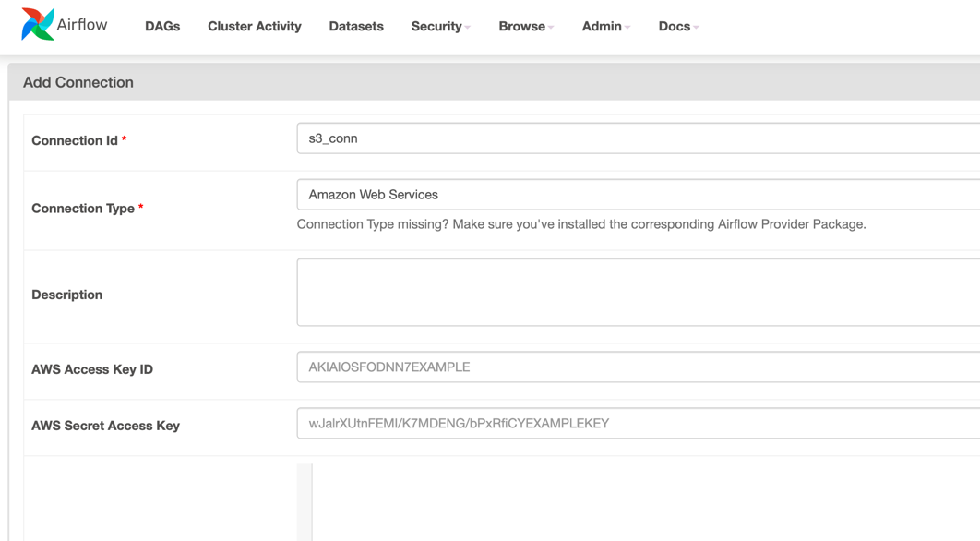Viewport: 980px width, 541px height.
Task: Click the Connection Type label
Action: pyautogui.click(x=83, y=209)
